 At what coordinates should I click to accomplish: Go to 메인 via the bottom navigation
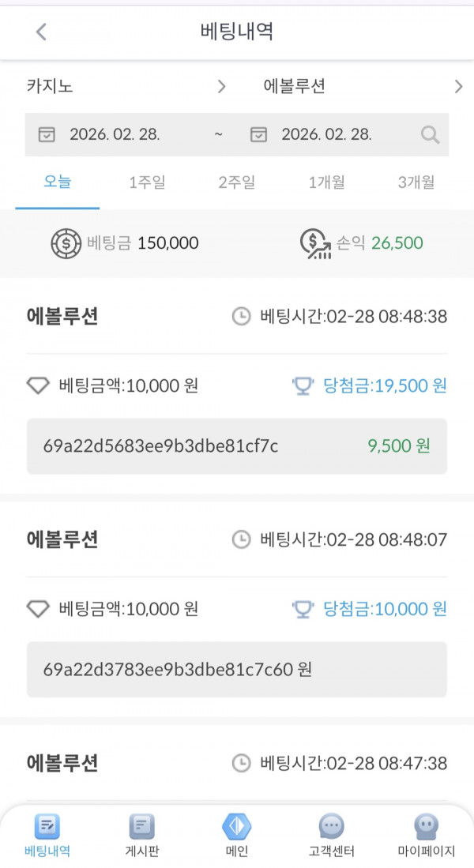coord(237,833)
